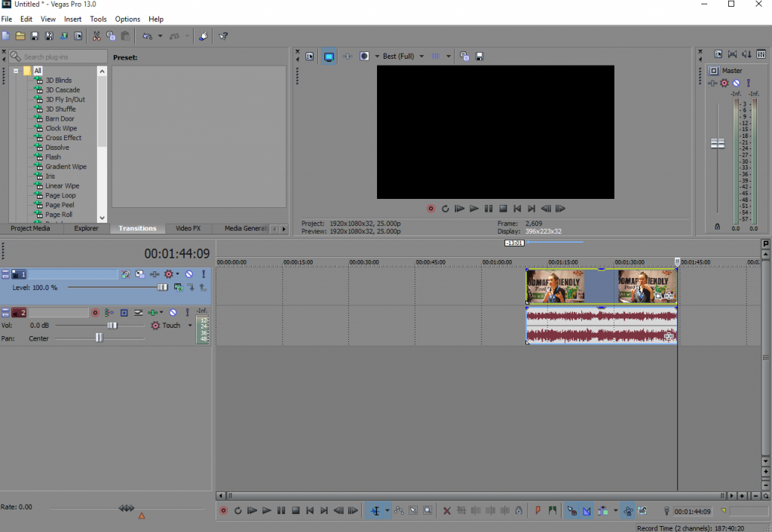Image resolution: width=772 pixels, height=532 pixels.
Task: Switch to the Explorer tab
Action: [x=86, y=228]
